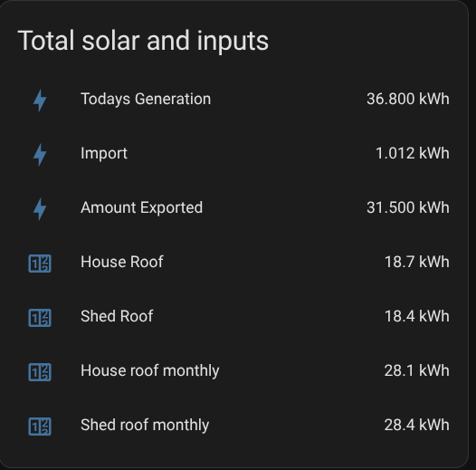Click the lightning bolt icon next to Import

point(40,155)
